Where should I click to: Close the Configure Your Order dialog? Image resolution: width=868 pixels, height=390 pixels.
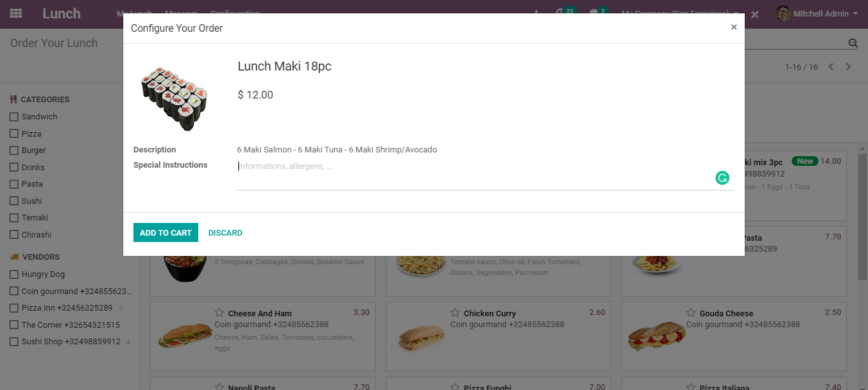[734, 27]
